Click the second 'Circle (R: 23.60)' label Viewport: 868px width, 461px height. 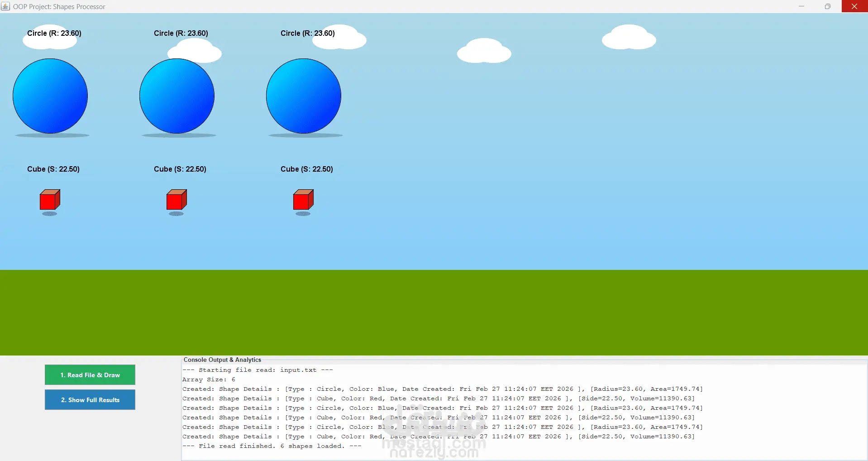click(x=181, y=33)
